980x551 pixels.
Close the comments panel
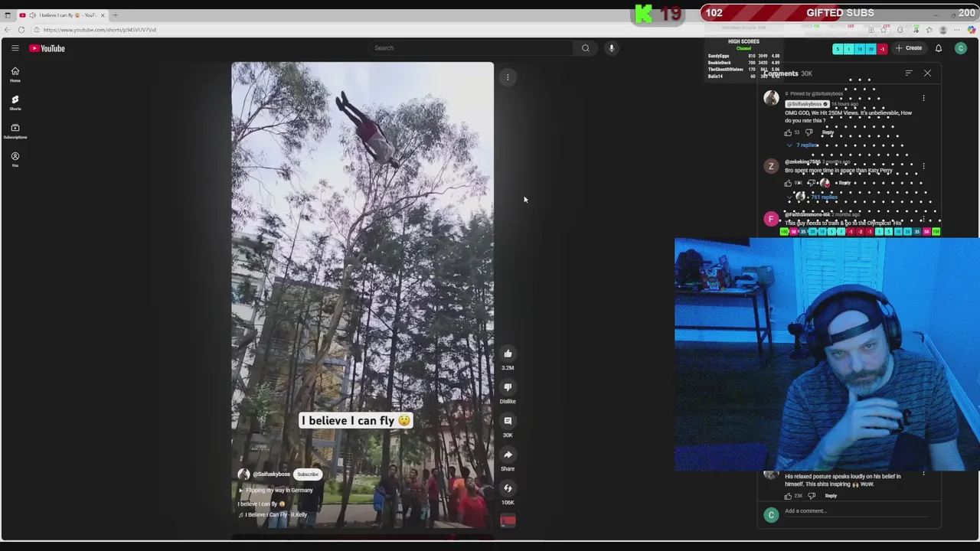927,73
